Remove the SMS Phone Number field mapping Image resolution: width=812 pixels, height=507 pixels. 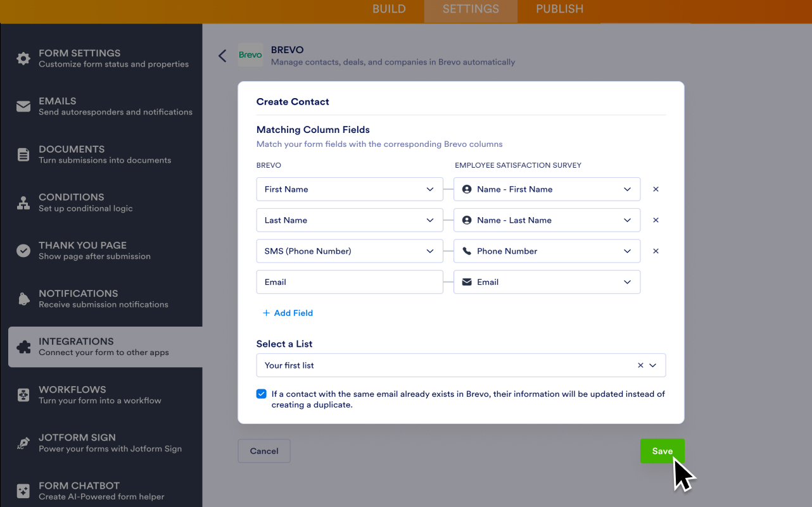pyautogui.click(x=656, y=251)
